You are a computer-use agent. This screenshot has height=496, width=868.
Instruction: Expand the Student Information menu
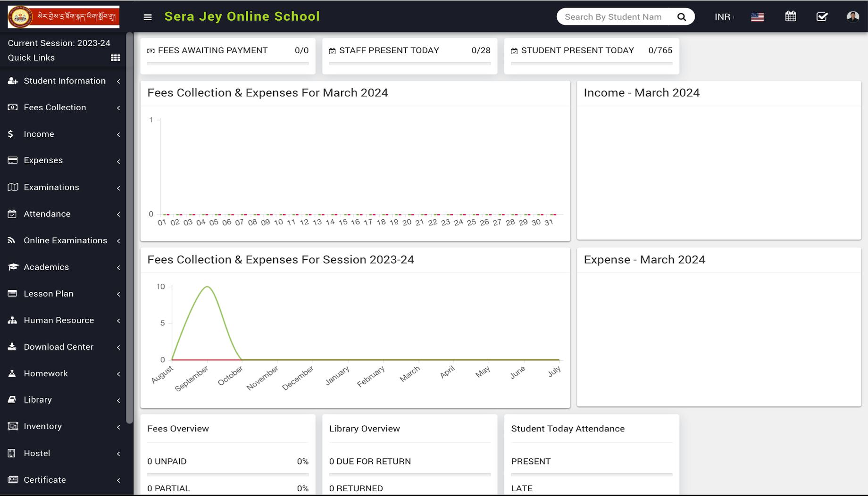pos(65,81)
